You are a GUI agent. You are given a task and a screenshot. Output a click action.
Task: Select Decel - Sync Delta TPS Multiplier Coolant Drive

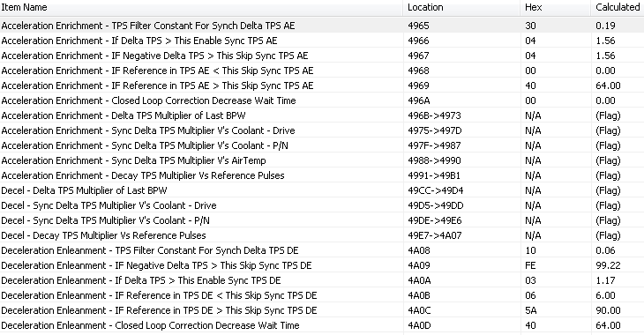322,205
